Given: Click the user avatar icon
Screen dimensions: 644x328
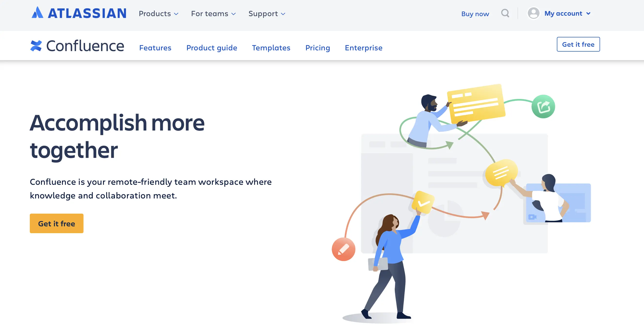Looking at the screenshot, I should click(533, 13).
